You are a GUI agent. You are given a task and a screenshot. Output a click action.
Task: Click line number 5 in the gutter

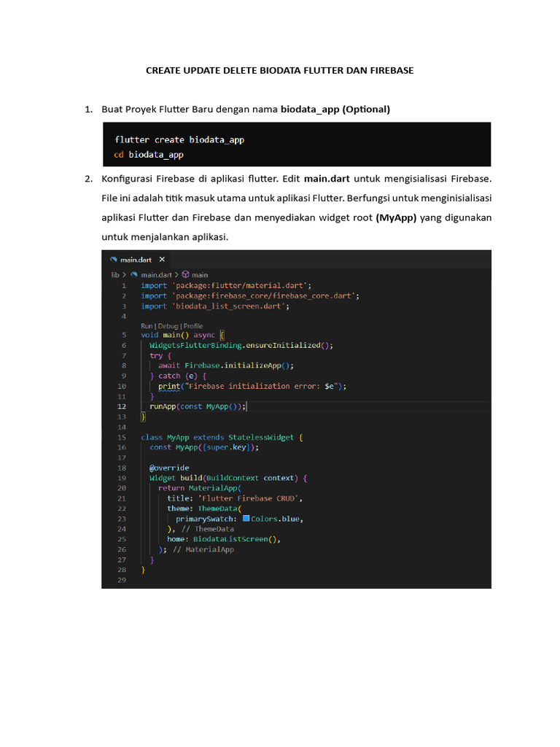pyautogui.click(x=124, y=335)
